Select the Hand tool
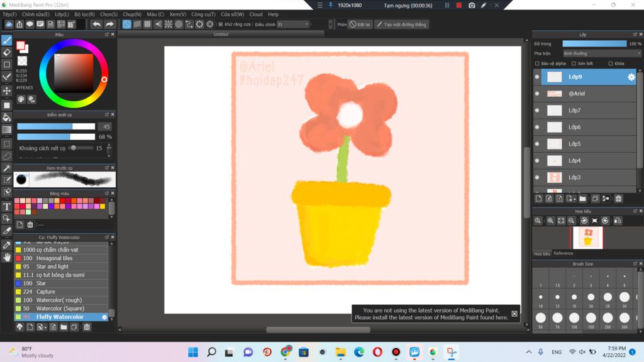644x362 pixels. tap(6, 257)
